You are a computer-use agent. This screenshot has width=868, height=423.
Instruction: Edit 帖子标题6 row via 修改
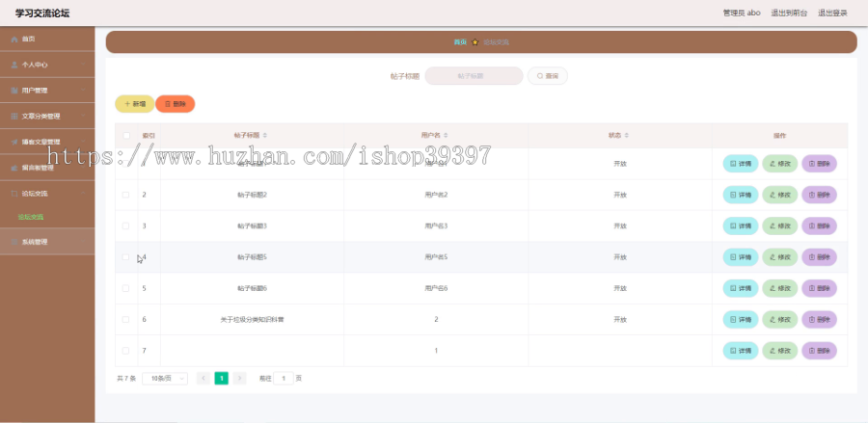(779, 288)
